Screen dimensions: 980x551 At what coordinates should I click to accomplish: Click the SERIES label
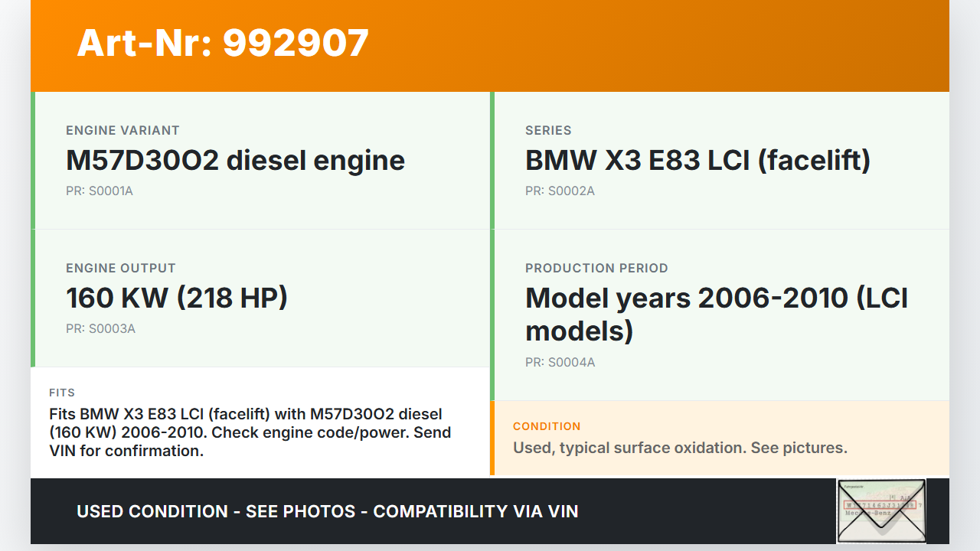click(548, 131)
